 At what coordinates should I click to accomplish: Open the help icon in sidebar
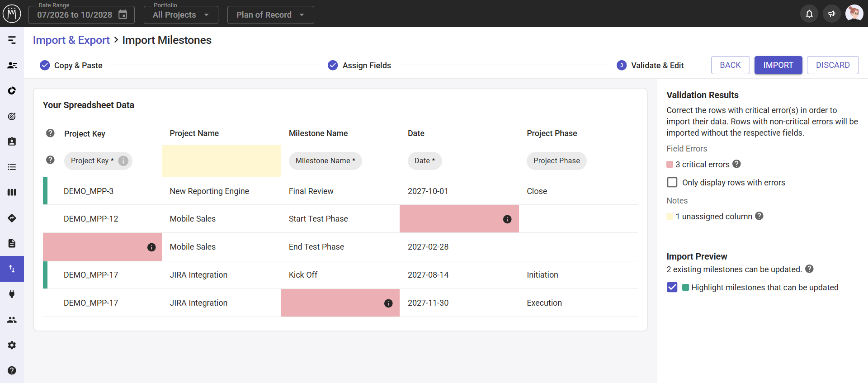coord(12,370)
